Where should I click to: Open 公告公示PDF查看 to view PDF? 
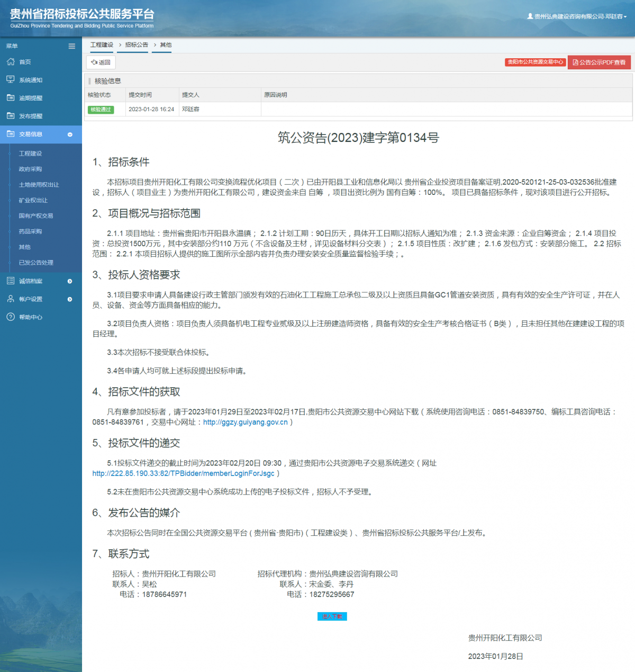pos(599,62)
